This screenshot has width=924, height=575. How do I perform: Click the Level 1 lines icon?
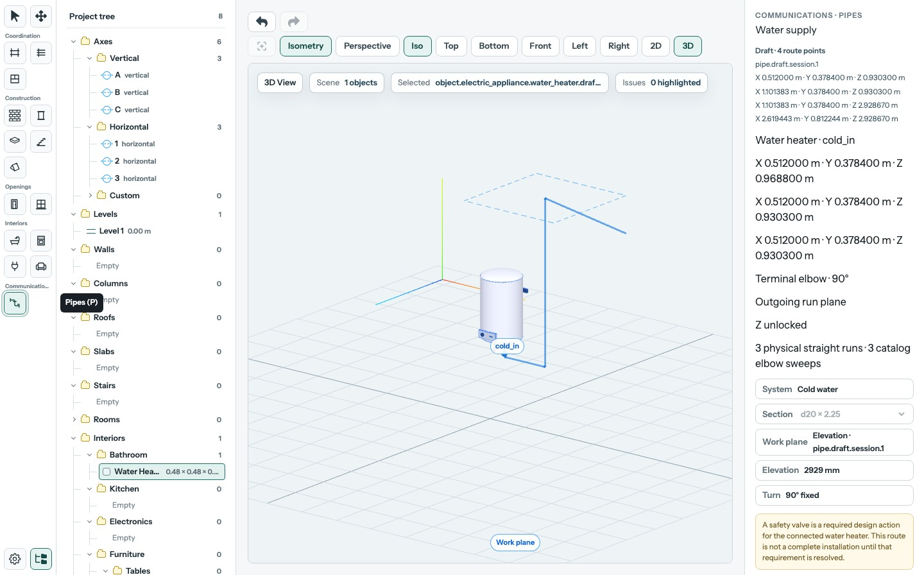coord(91,231)
